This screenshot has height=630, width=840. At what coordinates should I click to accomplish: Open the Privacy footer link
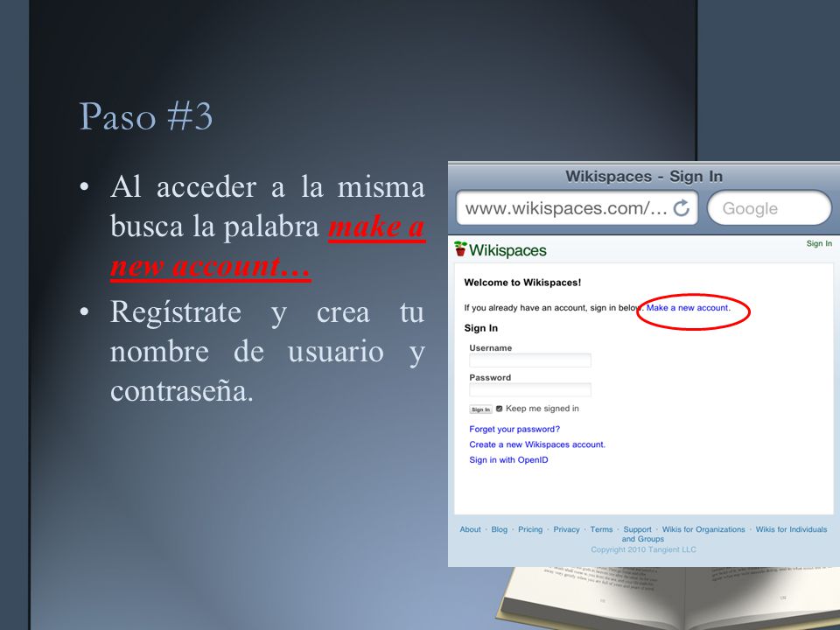coord(566,529)
